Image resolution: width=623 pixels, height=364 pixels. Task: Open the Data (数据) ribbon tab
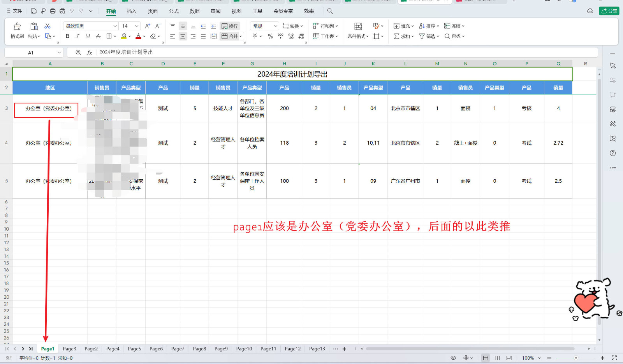click(x=195, y=11)
